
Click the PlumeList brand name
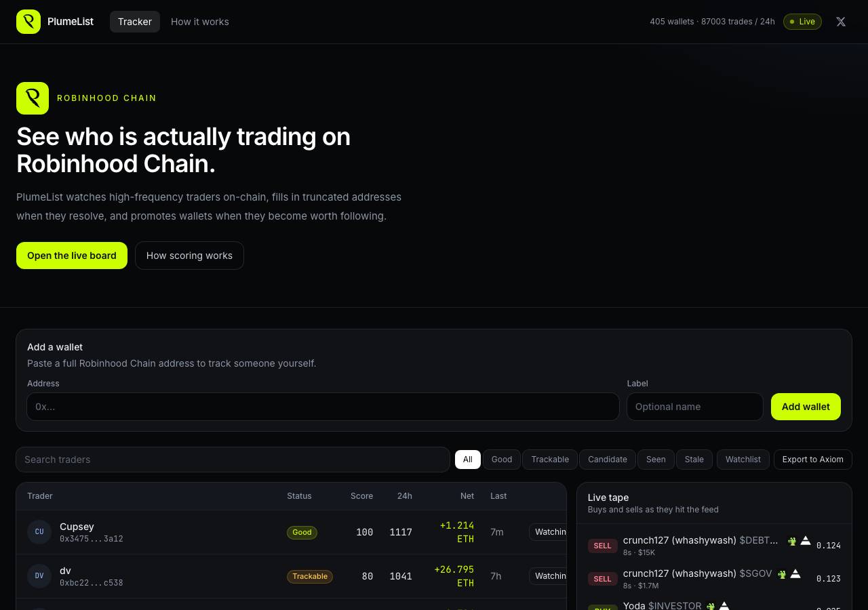click(71, 22)
